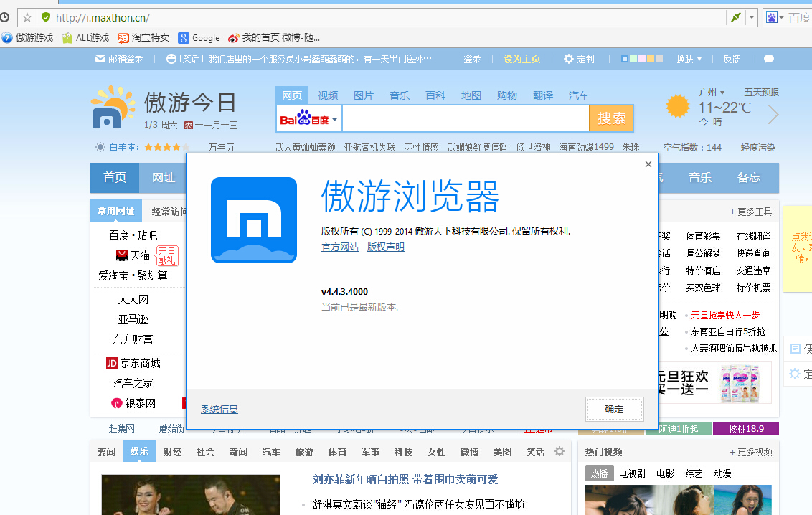Select the 翻译 search tab

click(543, 95)
